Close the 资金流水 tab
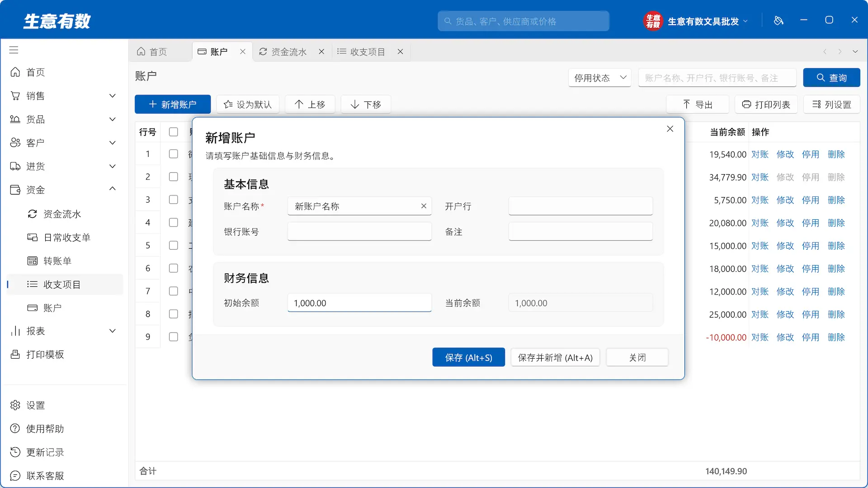The width and height of the screenshot is (868, 488). pyautogui.click(x=321, y=52)
